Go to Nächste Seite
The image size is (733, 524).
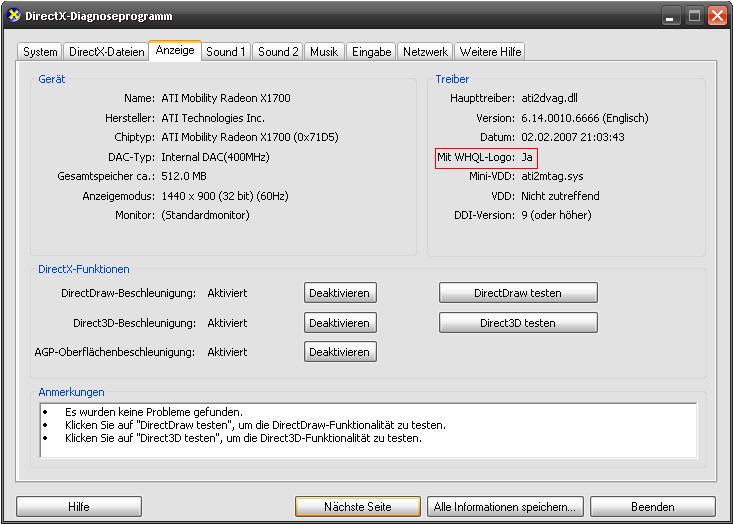pyautogui.click(x=358, y=507)
